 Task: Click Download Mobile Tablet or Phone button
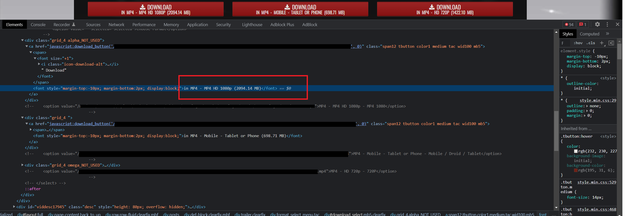click(x=300, y=9)
